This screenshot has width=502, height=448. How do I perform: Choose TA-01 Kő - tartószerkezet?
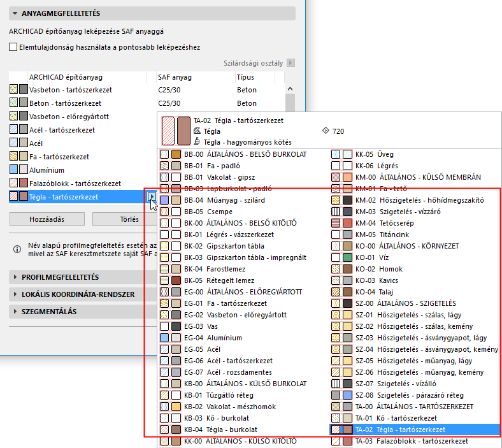click(415, 418)
